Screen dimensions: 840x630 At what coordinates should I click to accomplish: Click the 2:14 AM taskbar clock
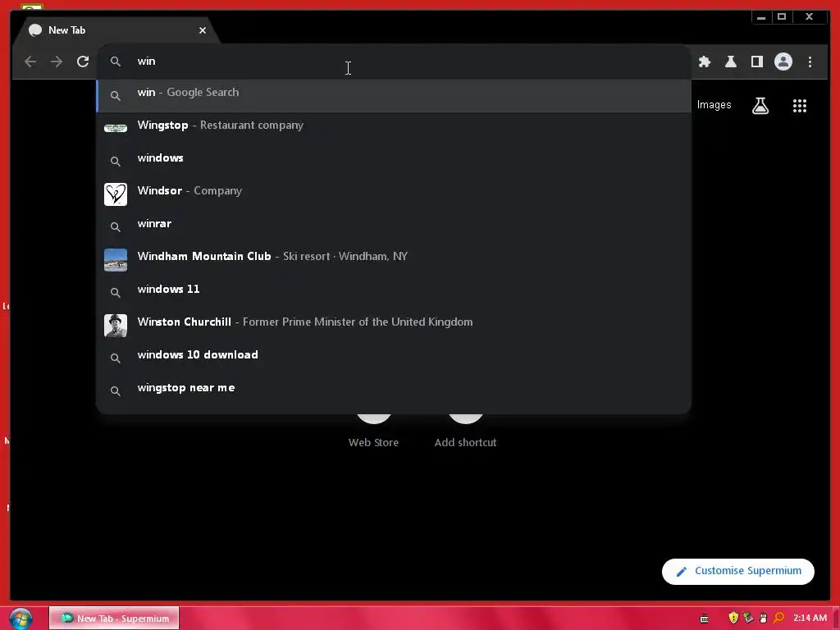pos(810,619)
